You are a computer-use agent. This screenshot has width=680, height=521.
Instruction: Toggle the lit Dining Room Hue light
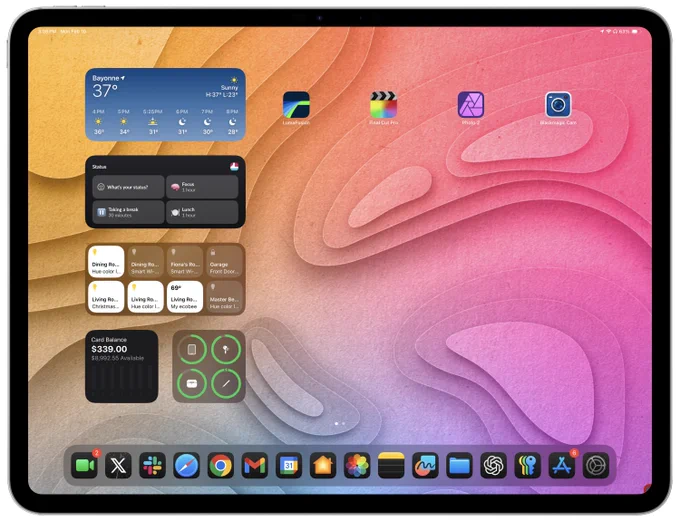click(106, 261)
